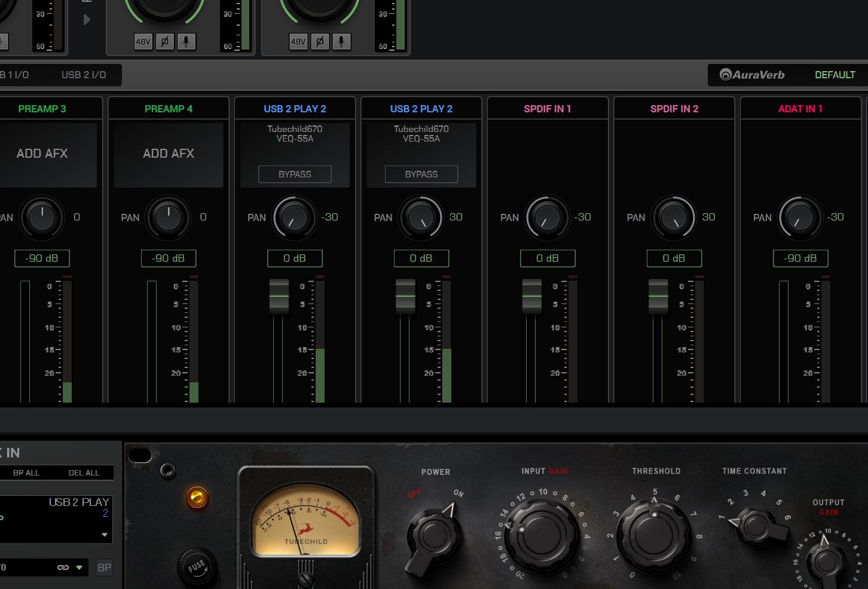Click the orange power lamp on Tubechild
This screenshot has width=868, height=589.
click(x=197, y=497)
